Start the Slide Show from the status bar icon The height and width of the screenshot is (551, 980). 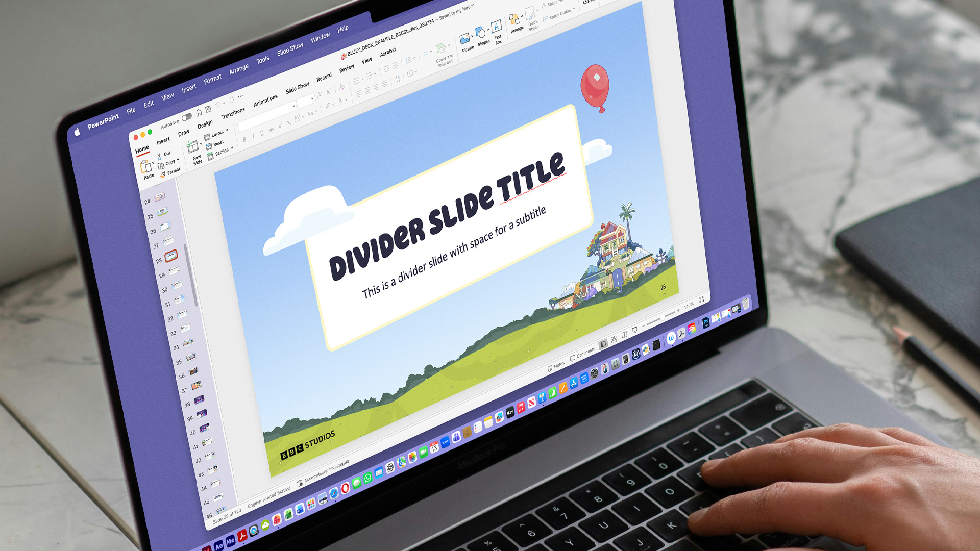[635, 330]
